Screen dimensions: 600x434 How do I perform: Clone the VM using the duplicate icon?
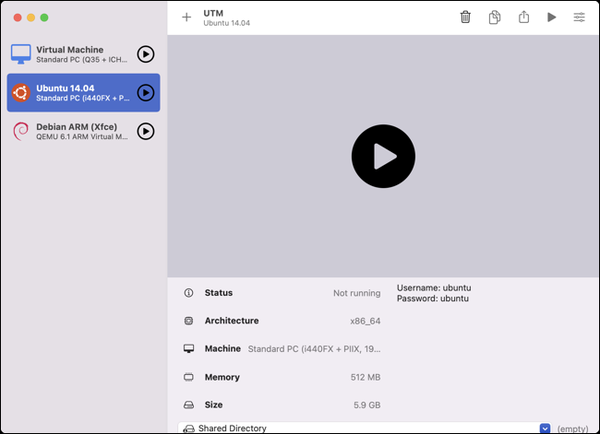[x=494, y=17]
